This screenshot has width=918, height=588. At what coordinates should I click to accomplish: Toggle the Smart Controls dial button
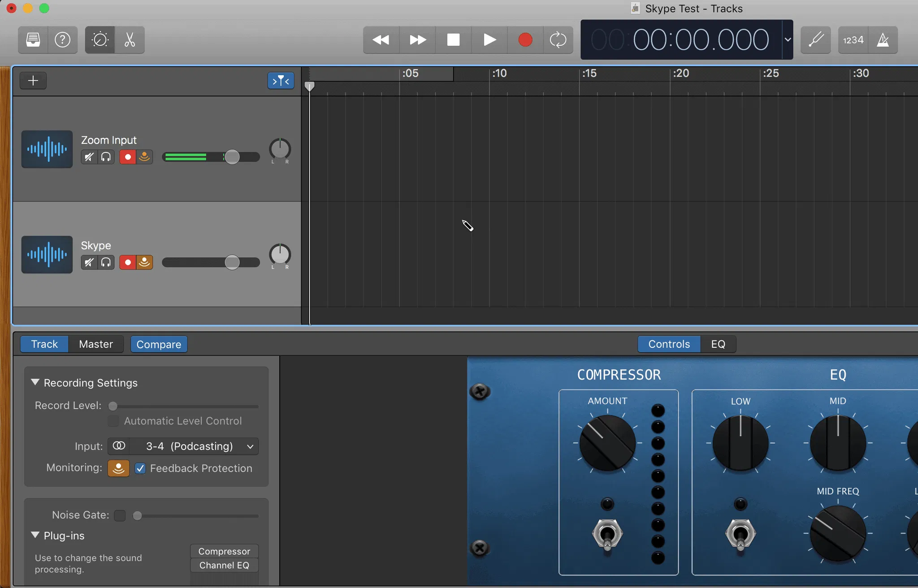click(100, 40)
